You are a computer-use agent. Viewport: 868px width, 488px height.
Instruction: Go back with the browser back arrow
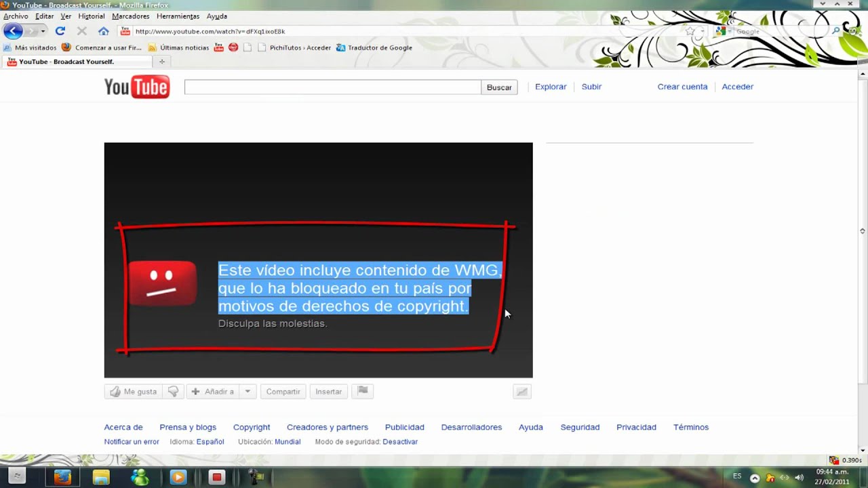[x=12, y=31]
